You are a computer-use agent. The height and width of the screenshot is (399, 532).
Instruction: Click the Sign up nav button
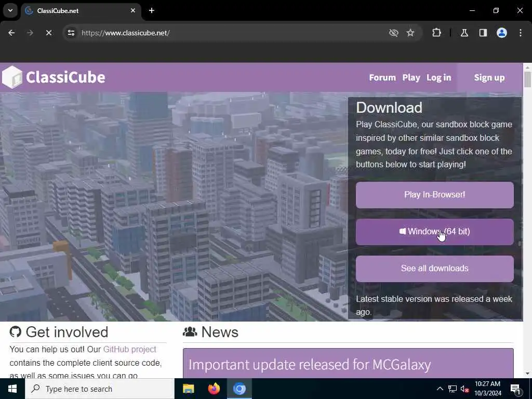489,77
